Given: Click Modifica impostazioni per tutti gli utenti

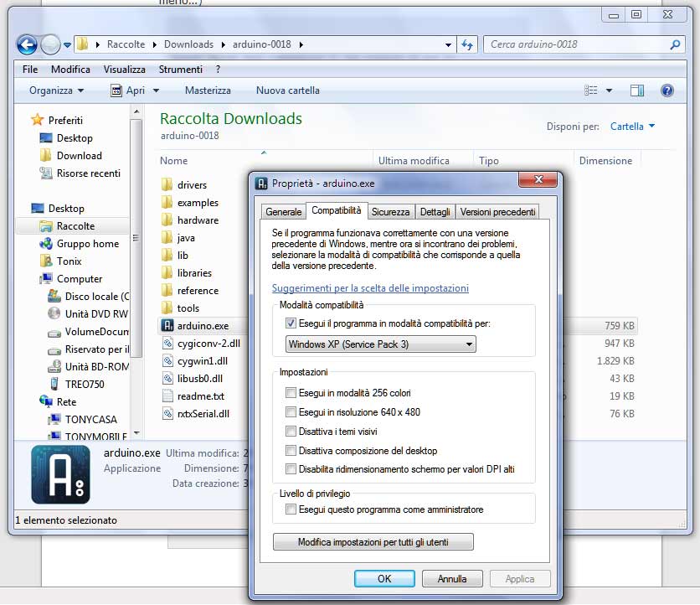Looking at the screenshot, I should click(373, 542).
